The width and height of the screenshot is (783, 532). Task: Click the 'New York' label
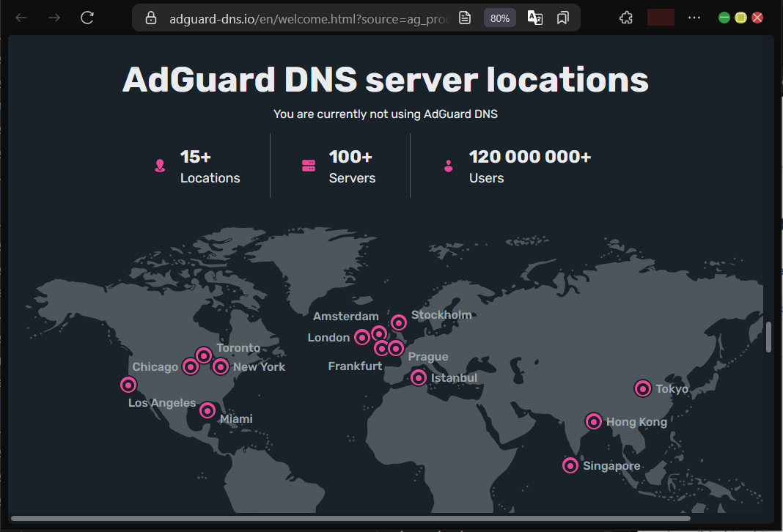click(260, 367)
